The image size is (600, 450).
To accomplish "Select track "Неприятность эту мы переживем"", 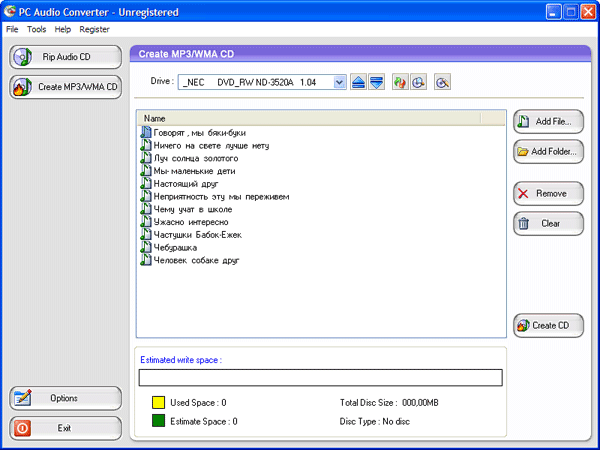I will pos(215,197).
